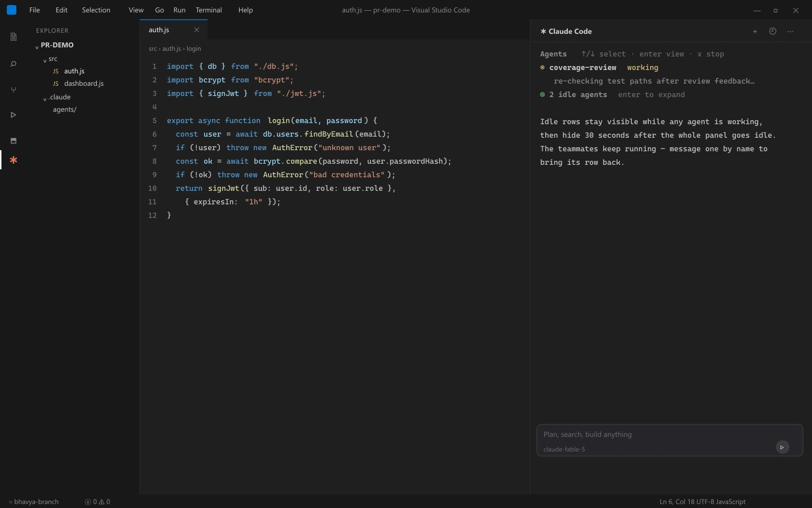Viewport: 812px width, 508px height.
Task: Click the "./db.js" import path string
Action: point(273,67)
